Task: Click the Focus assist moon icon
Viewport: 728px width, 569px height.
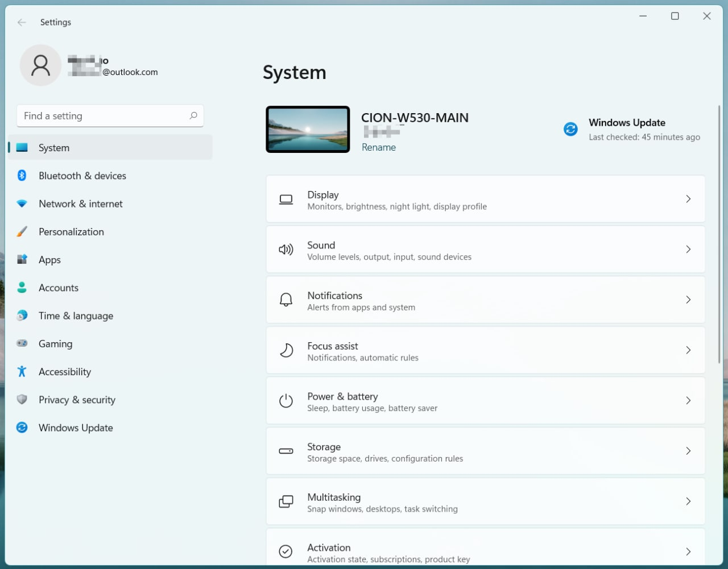Action: click(x=286, y=350)
